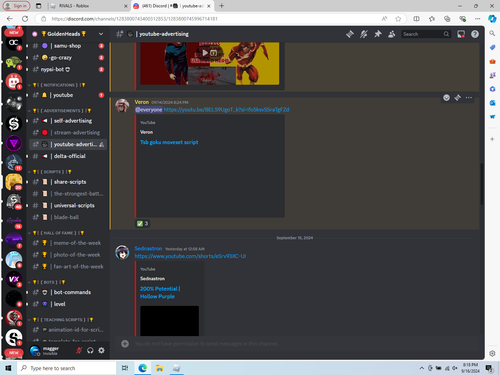Open 200% Potential Hollow Purple link

160,292
